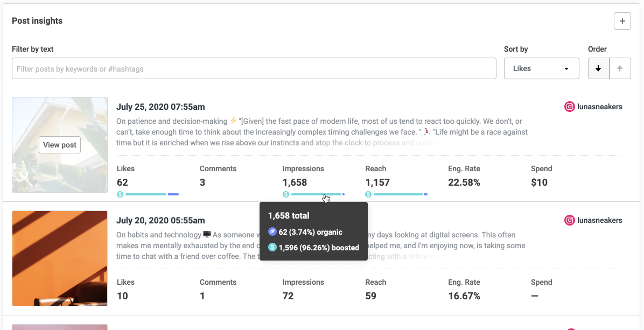Click the Instagram icon beside lunasneakers on July 25 post

(x=569, y=107)
